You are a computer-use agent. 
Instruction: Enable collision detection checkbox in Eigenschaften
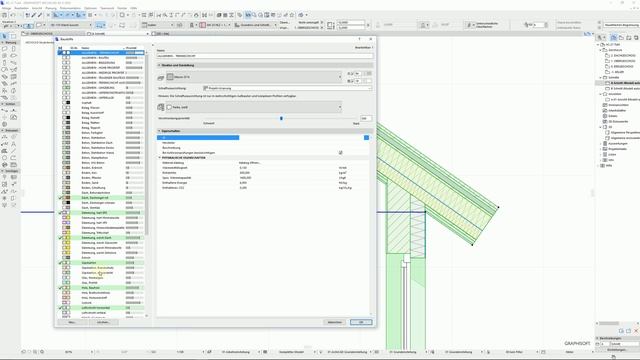pyautogui.click(x=340, y=152)
